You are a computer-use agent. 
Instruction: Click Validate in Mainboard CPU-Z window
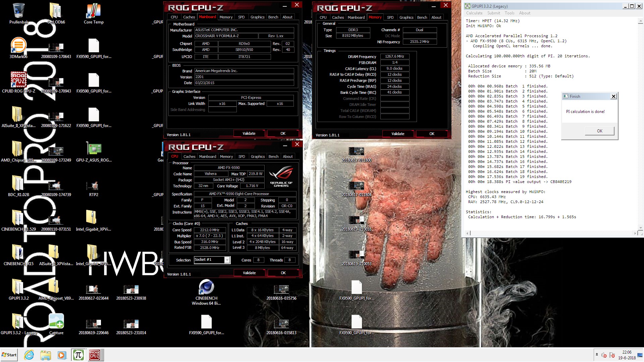coord(249,133)
